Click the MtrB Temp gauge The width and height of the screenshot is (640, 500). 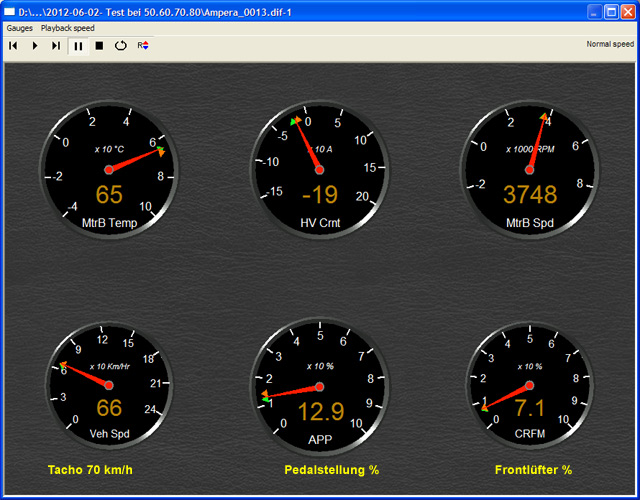109,170
